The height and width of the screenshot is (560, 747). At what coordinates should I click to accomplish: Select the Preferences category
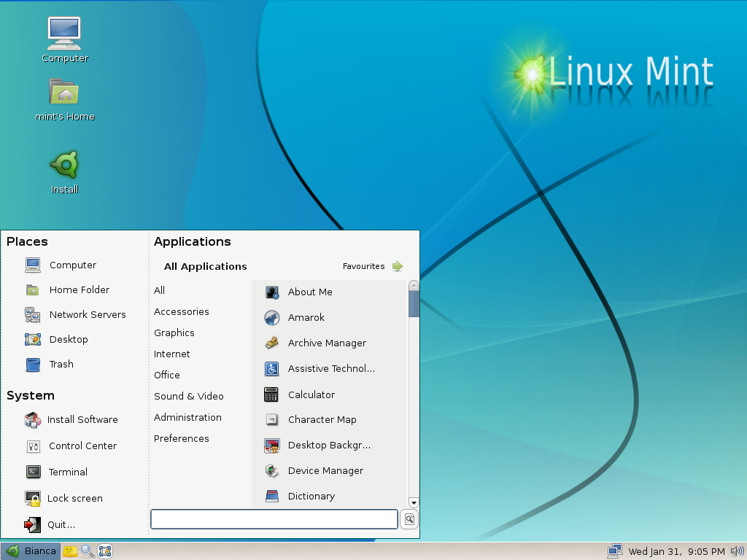click(182, 438)
